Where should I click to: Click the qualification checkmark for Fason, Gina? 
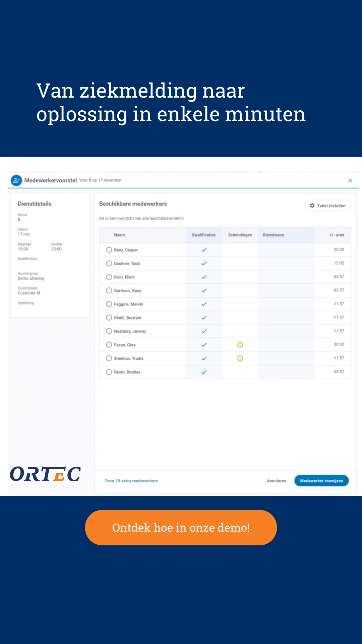(204, 345)
